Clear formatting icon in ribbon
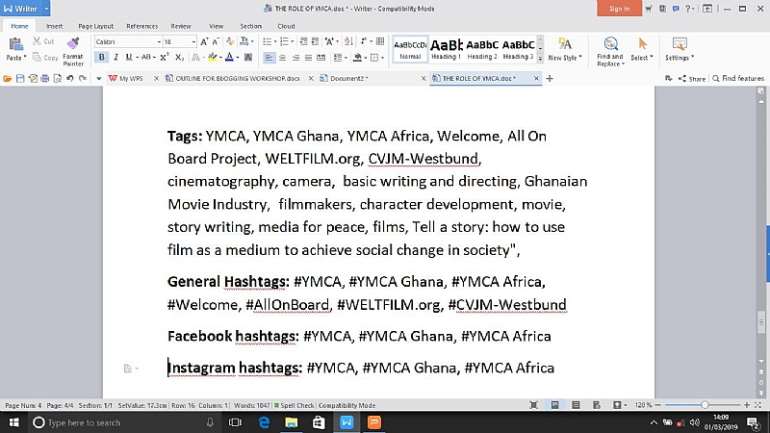 [x=229, y=42]
